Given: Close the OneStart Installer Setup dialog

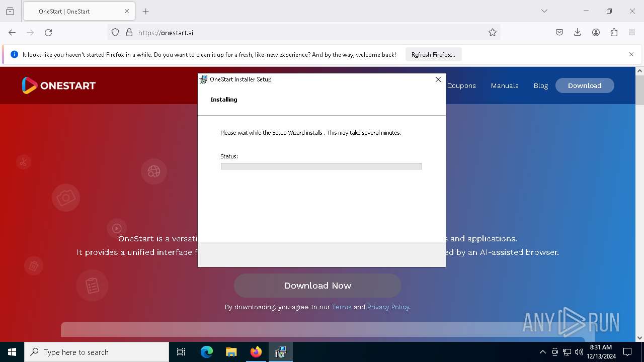Looking at the screenshot, I should coord(438,79).
